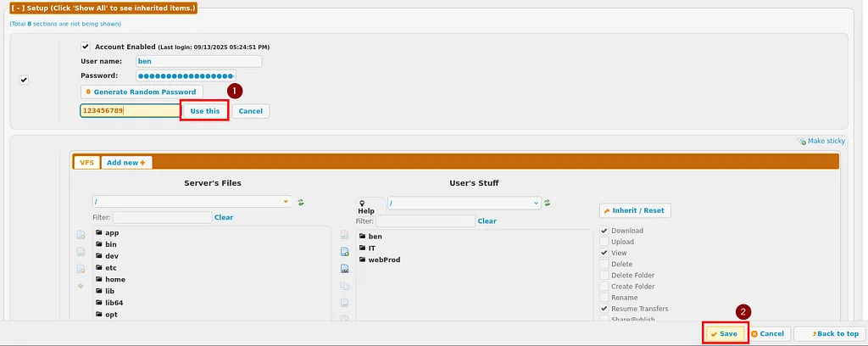Select the home folder in Server's Files
Screen dimensions: 868x346
114,279
